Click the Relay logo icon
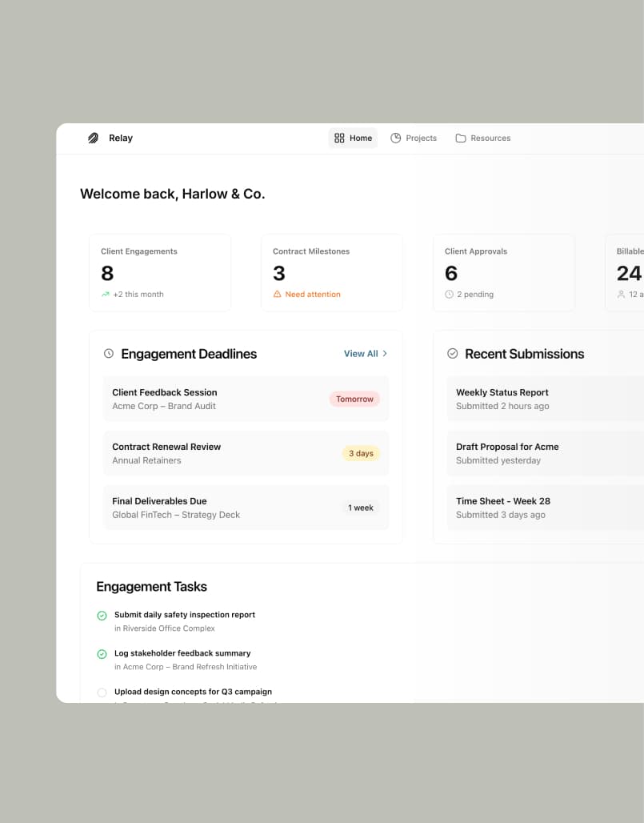This screenshot has width=644, height=823. 94,138
